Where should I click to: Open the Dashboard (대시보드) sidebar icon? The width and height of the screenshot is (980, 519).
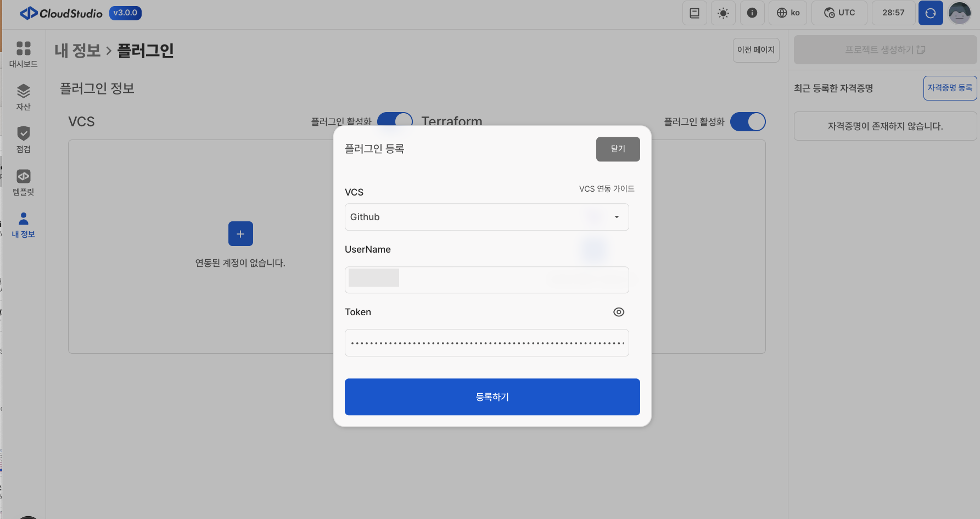[x=23, y=54]
